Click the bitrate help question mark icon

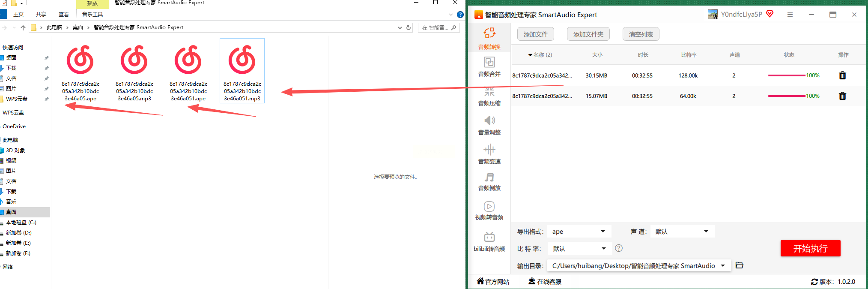coord(619,248)
